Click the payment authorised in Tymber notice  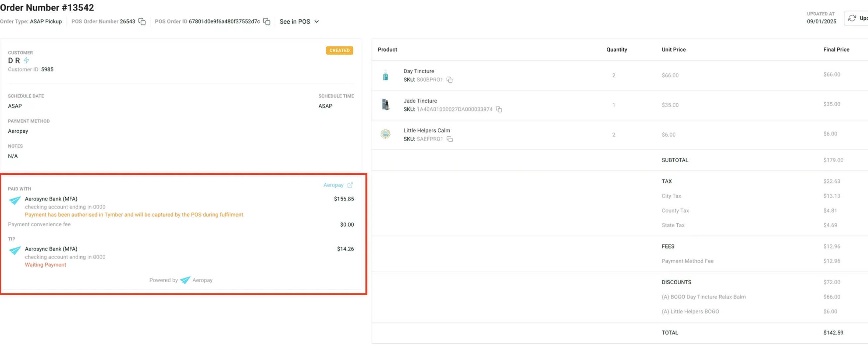(x=134, y=215)
